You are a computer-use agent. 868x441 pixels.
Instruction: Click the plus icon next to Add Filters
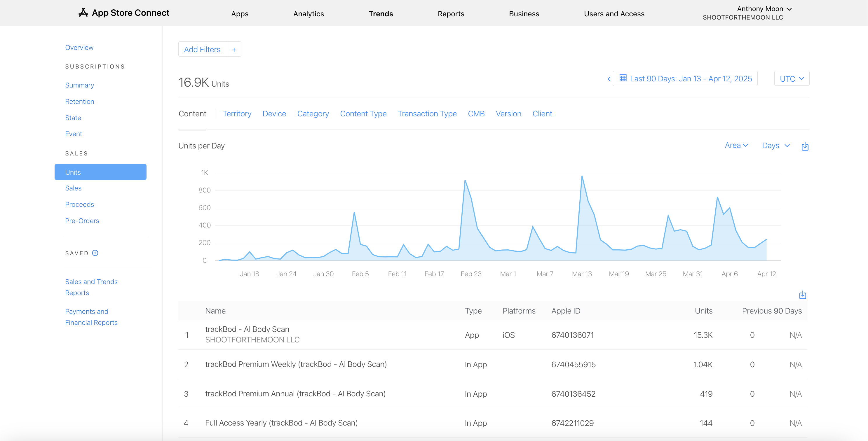(234, 50)
